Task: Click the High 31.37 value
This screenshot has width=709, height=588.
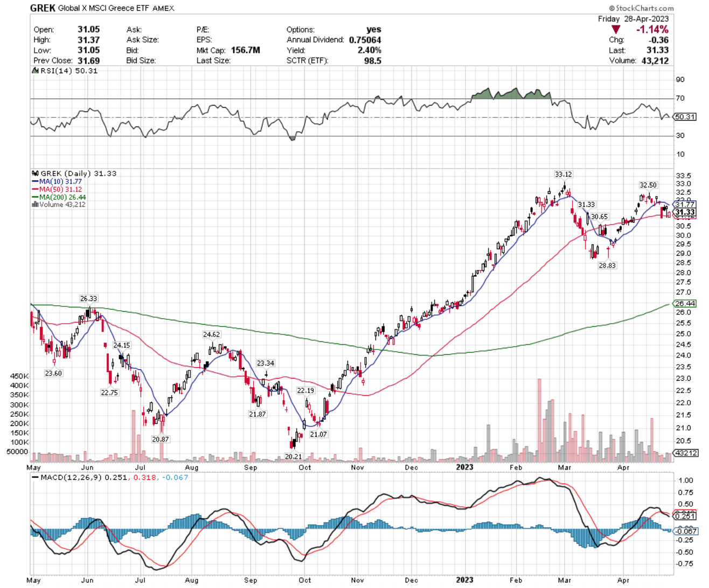Action: [x=88, y=40]
